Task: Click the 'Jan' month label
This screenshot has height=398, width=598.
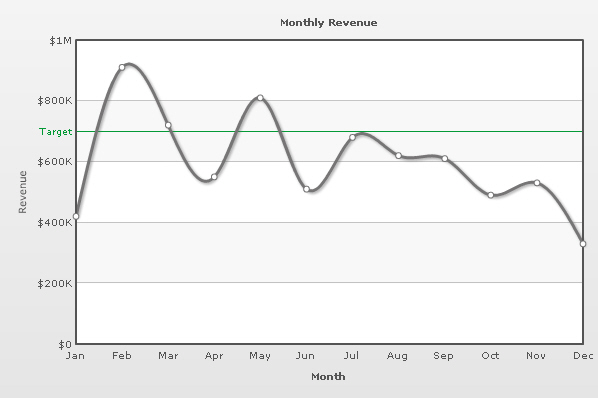Action: pos(75,356)
